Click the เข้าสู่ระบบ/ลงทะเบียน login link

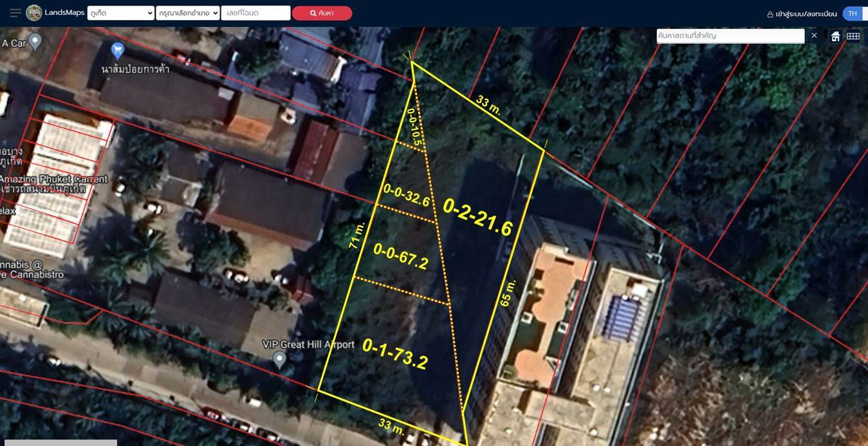click(x=806, y=14)
